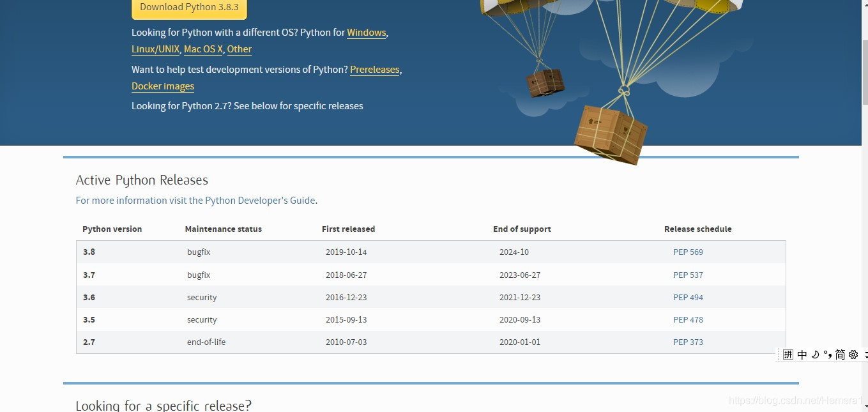Click first released date '2018-06-27'
Viewport: 868px width, 412px height.
click(x=346, y=275)
